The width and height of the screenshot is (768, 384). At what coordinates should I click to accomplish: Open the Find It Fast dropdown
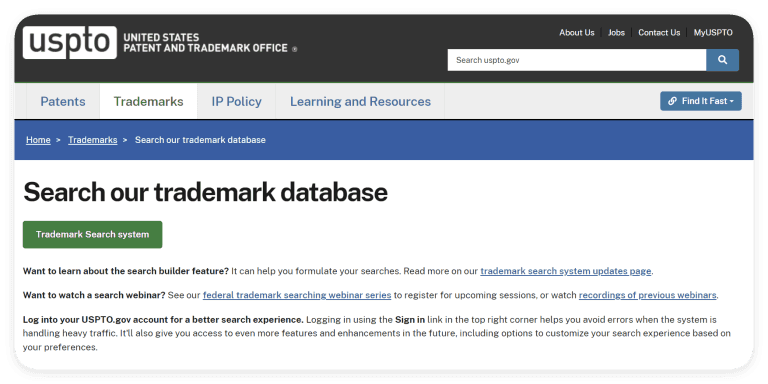pos(701,101)
